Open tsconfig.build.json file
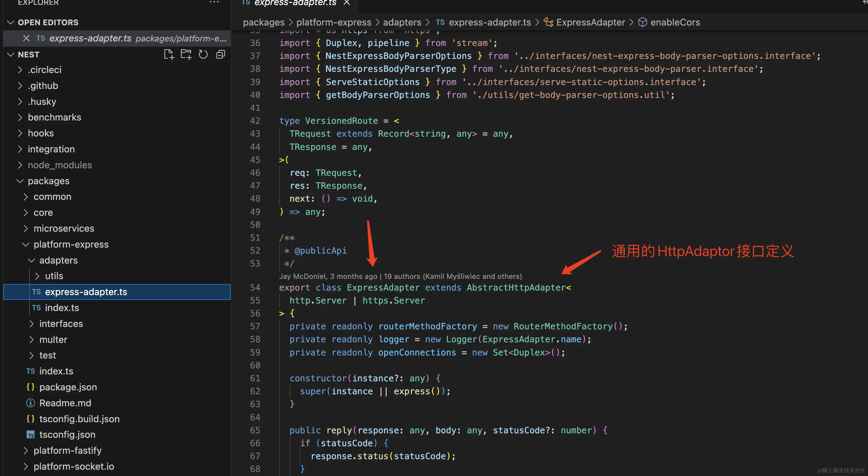Screen dimensions: 868x476 point(79,419)
